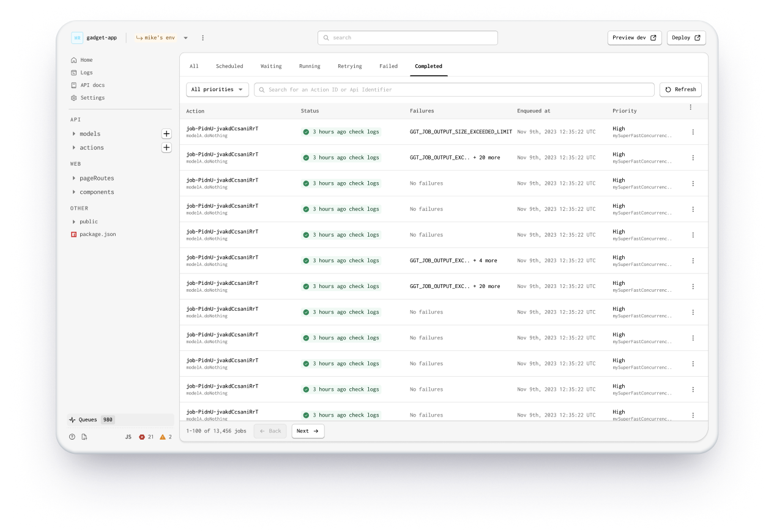The height and width of the screenshot is (532, 774).
Task: Click the Failures column header
Action: [x=422, y=111]
